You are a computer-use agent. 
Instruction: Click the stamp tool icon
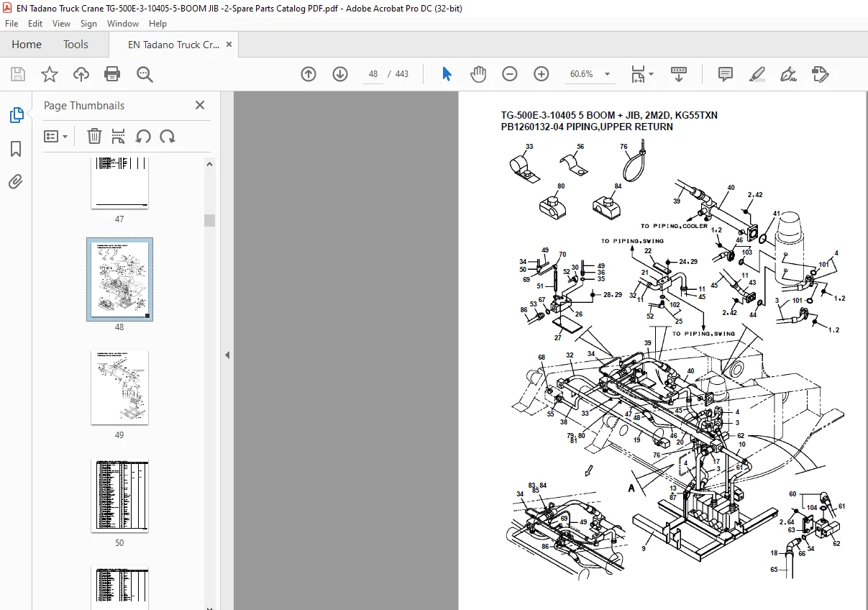point(820,74)
